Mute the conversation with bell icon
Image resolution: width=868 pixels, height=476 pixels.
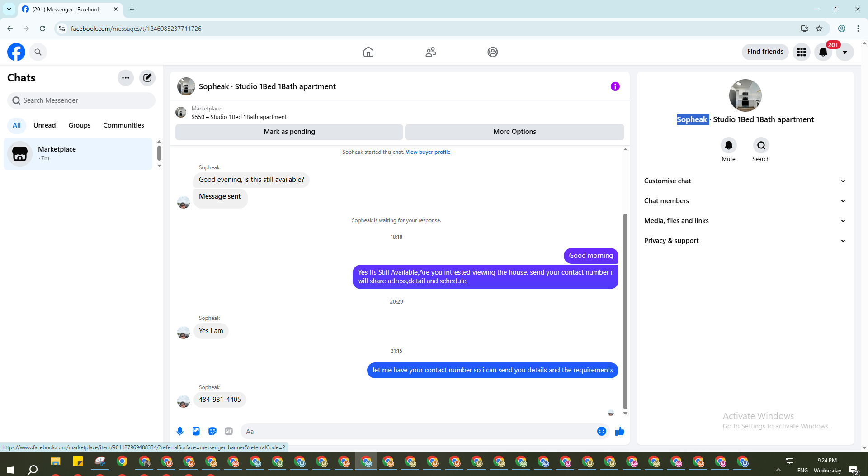pyautogui.click(x=729, y=145)
